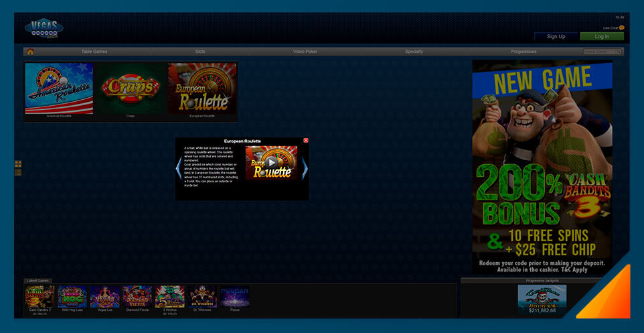The image size is (644, 333).
Task: Click the Search Games input field
Action: point(599,52)
